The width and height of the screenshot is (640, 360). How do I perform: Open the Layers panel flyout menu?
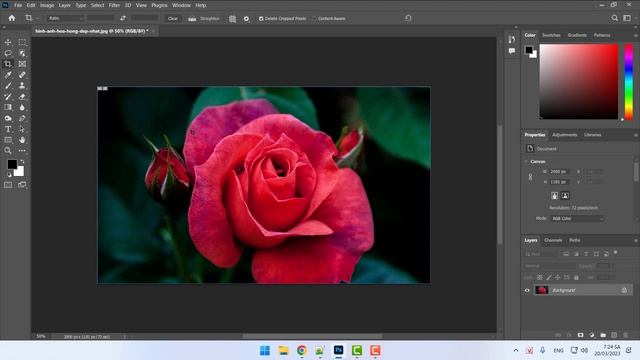point(636,240)
